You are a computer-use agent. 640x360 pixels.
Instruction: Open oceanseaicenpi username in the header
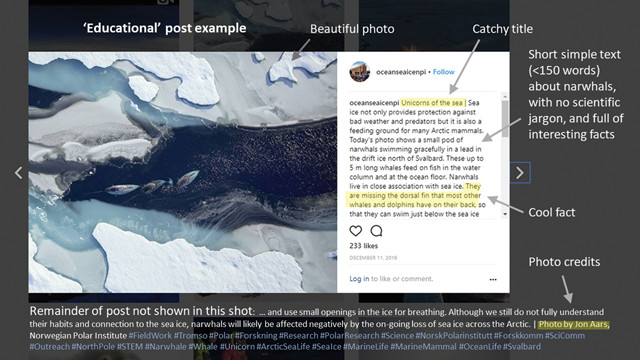click(401, 72)
